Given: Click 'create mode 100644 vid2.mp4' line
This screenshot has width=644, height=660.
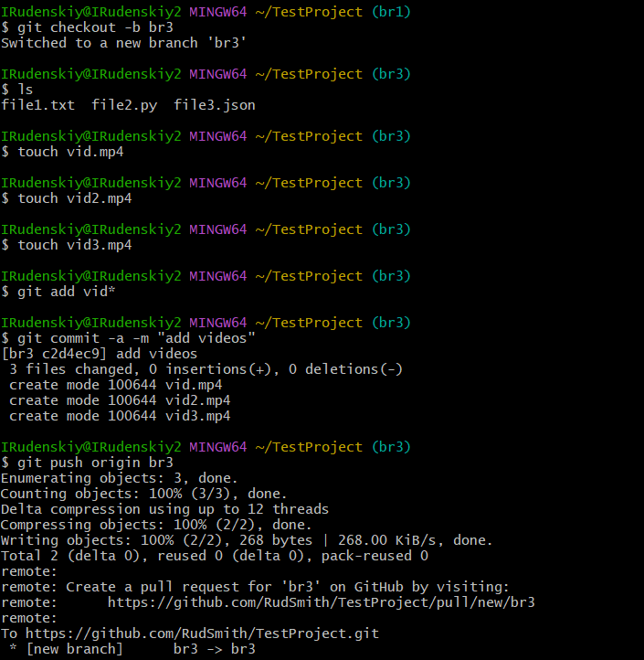Looking at the screenshot, I should 120,400.
